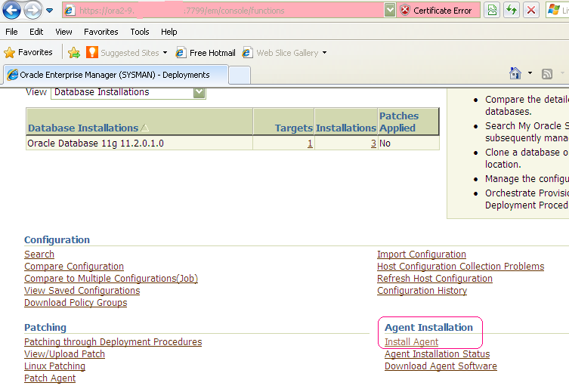Open the View Database Installations combo box
Image resolution: width=569 pixels, height=392 pixels.
[x=128, y=92]
